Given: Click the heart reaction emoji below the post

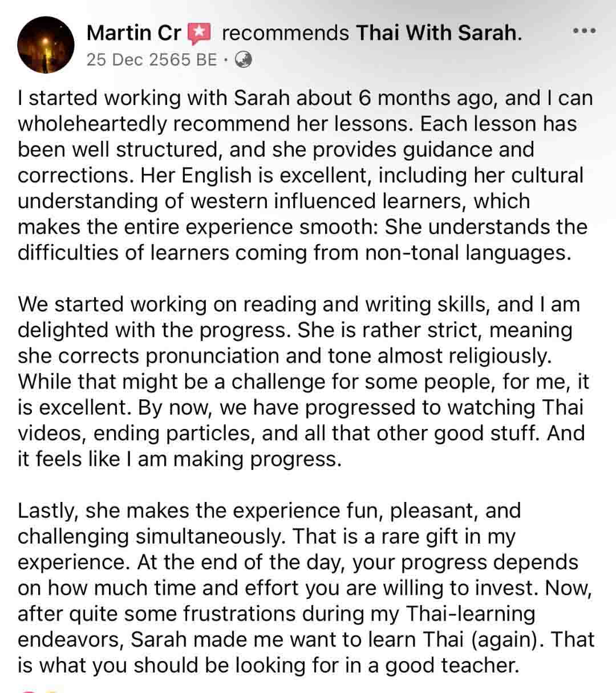Looking at the screenshot, I should 27,690.
